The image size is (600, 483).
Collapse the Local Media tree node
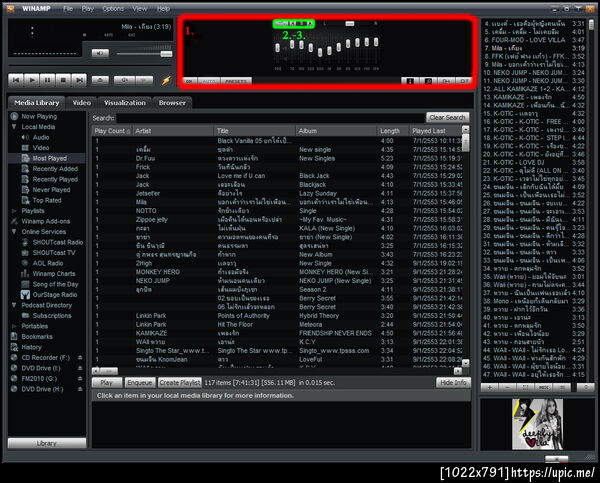click(x=14, y=127)
